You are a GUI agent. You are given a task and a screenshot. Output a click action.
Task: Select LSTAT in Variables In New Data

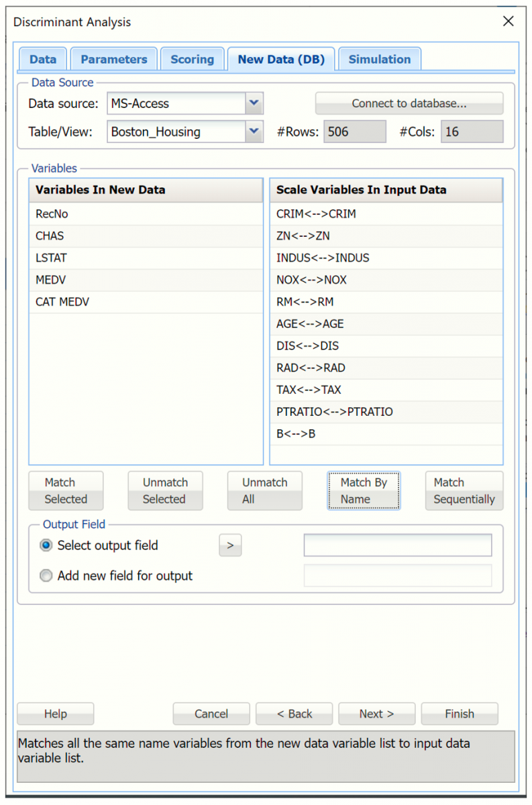pyautogui.click(x=51, y=258)
